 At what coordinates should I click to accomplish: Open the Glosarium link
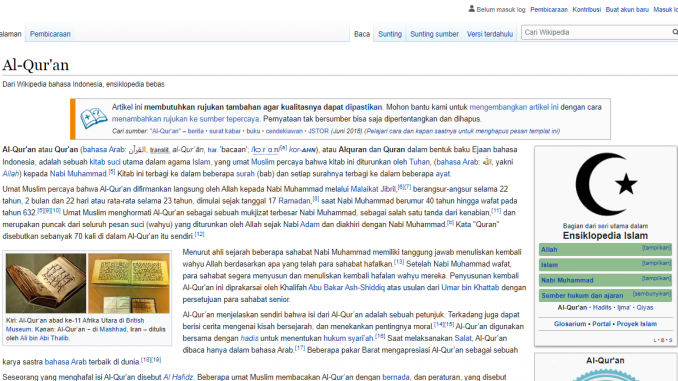click(570, 323)
